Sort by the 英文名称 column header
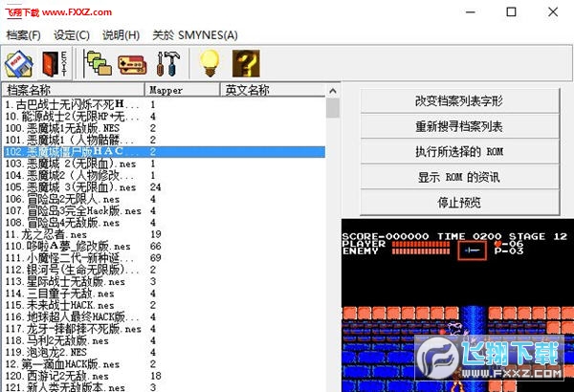 coord(273,90)
